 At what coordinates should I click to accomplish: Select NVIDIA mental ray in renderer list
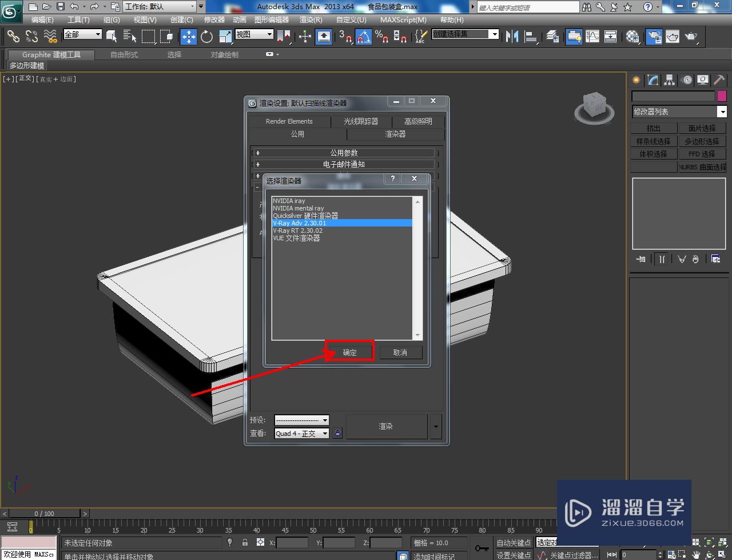coord(343,208)
